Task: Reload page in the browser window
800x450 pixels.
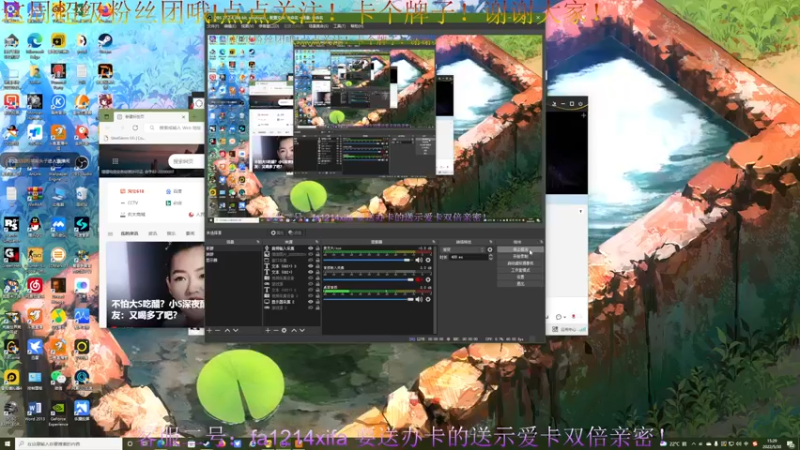Action: coord(135,128)
